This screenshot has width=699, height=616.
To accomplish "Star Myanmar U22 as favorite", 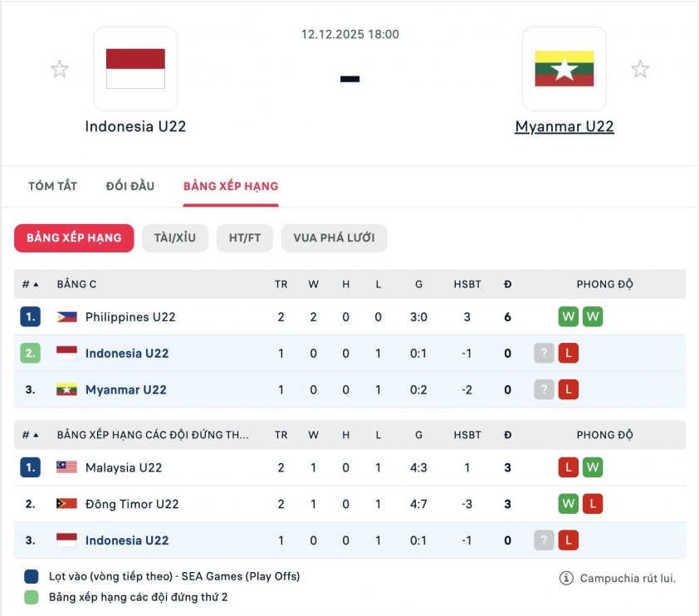I will tap(640, 68).
